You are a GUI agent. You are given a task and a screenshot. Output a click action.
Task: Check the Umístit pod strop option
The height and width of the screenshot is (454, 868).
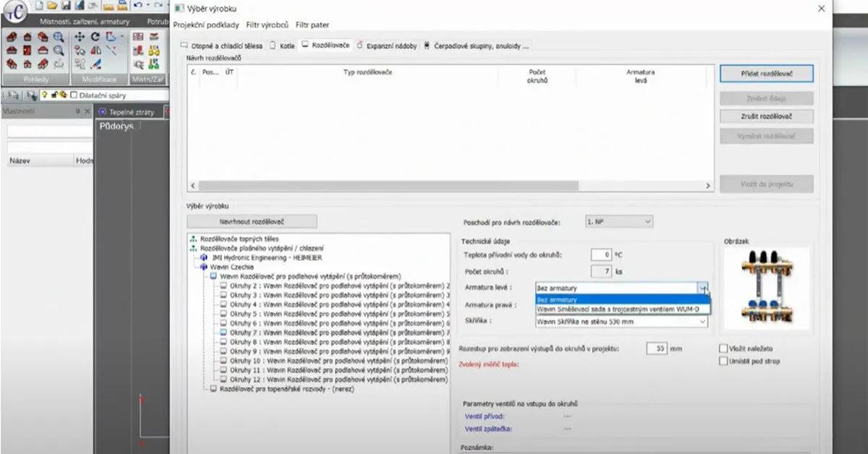tap(723, 361)
